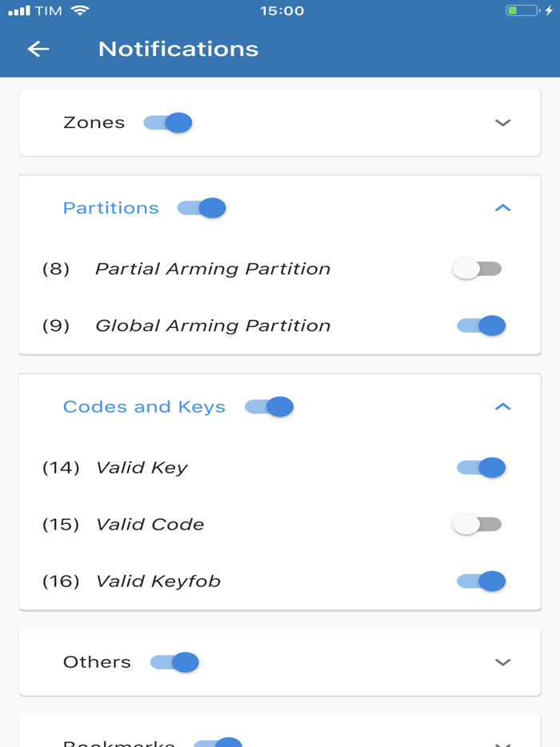Turn off Global Arming Partition notification

pyautogui.click(x=481, y=326)
